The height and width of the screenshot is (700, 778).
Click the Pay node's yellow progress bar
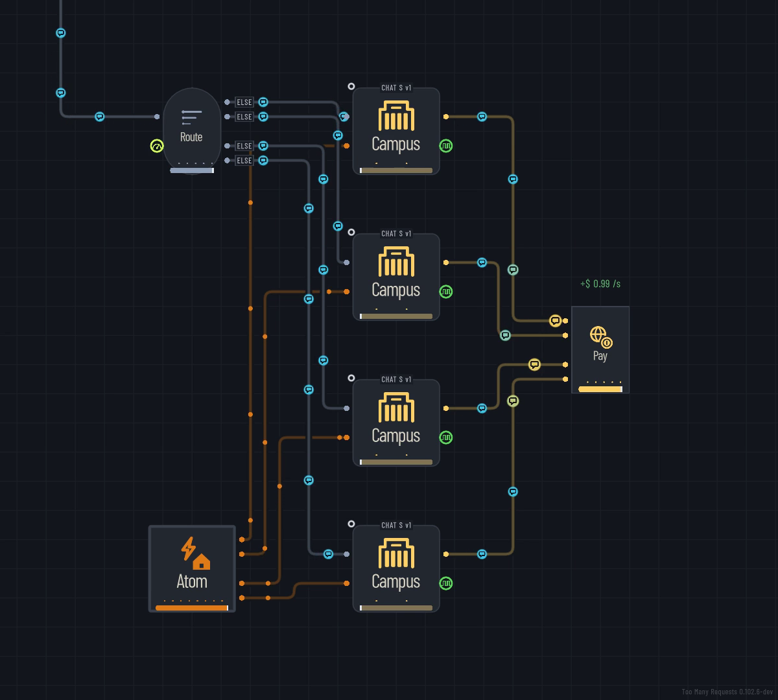point(600,390)
